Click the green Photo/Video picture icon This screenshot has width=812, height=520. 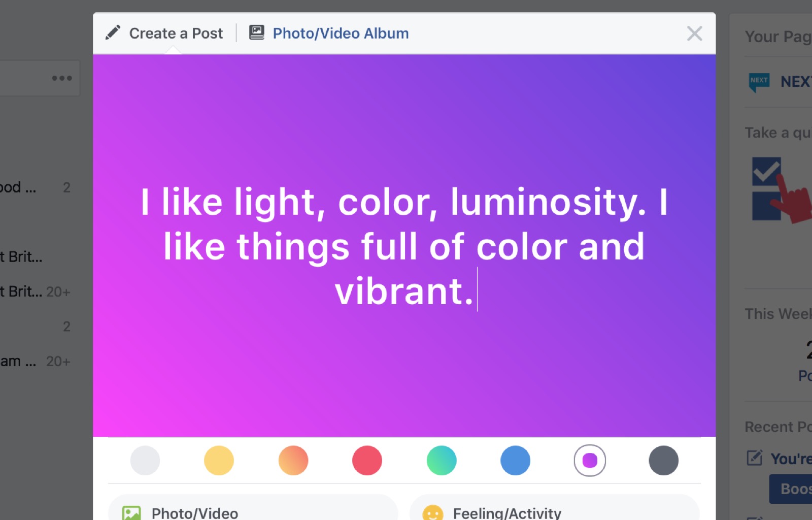tap(131, 513)
